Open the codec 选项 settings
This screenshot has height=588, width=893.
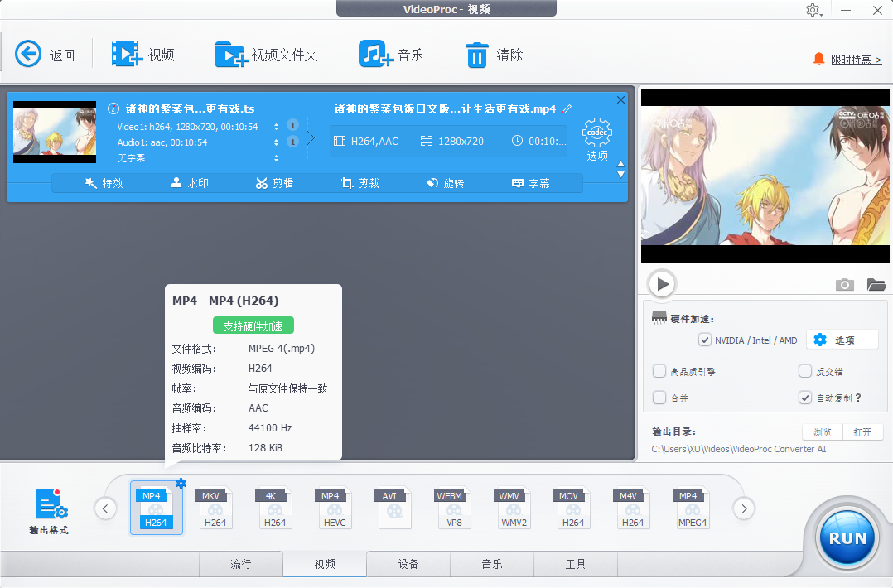[597, 135]
